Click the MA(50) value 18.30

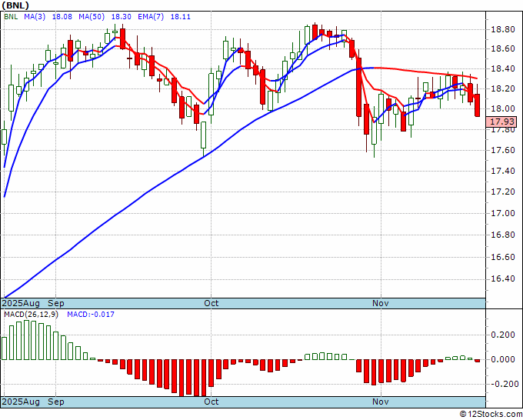click(x=121, y=17)
